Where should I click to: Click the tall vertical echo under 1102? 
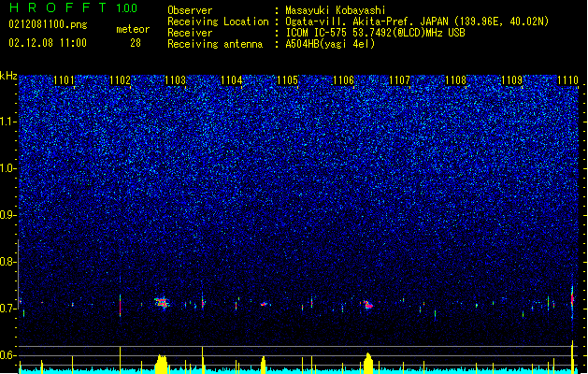pyautogui.click(x=120, y=305)
